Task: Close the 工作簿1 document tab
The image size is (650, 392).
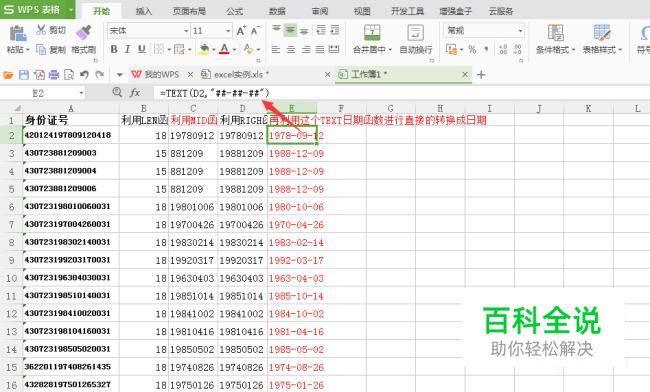Action: click(465, 75)
